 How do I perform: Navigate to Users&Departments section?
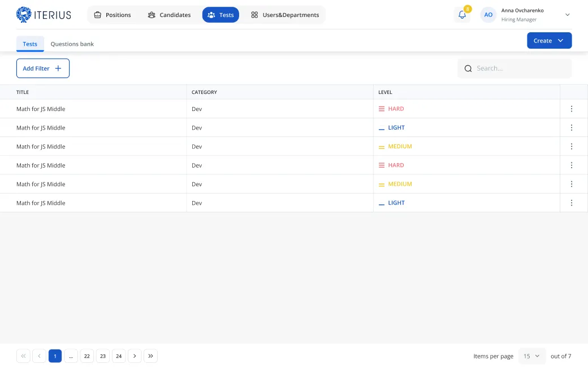(285, 15)
